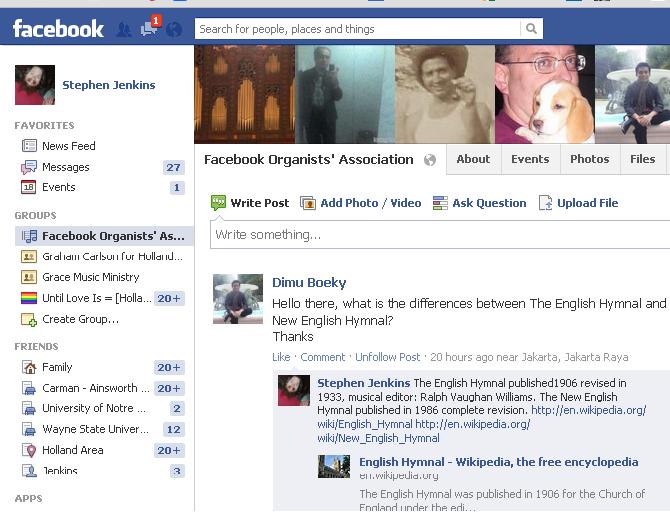
Task: Click the Upload File document icon
Action: pos(546,203)
